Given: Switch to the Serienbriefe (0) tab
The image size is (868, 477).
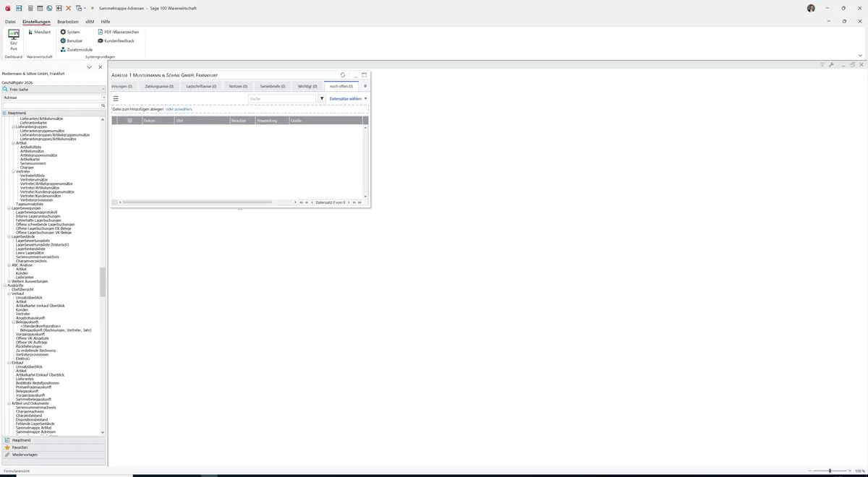Looking at the screenshot, I should [273, 86].
